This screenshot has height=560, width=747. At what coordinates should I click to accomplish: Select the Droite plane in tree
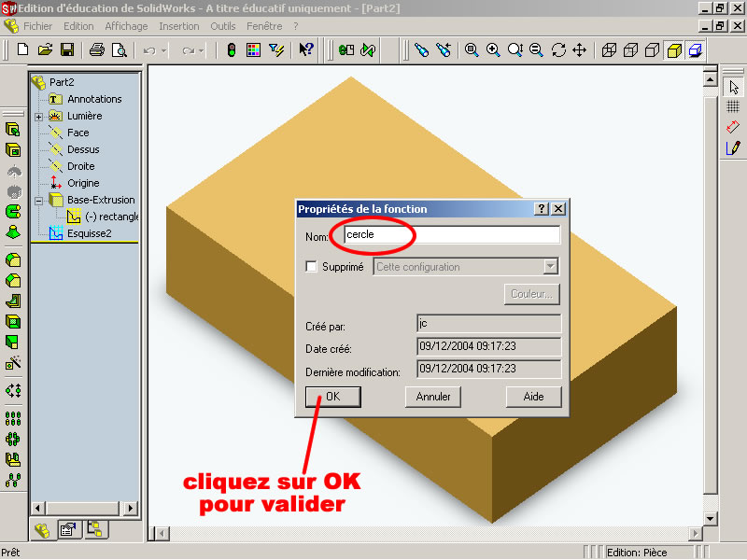tap(81, 166)
